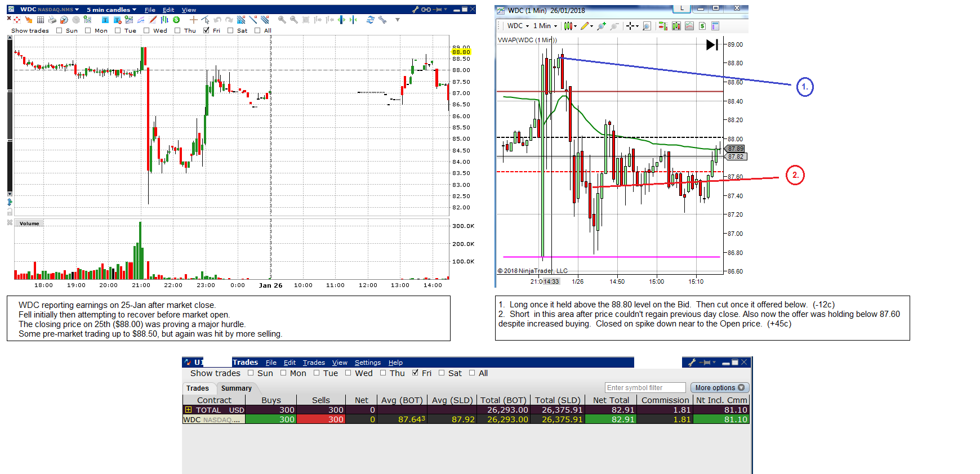Select the WDC NASDAQ row in summary table
Image resolution: width=980 pixels, height=474 pixels.
pos(466,419)
